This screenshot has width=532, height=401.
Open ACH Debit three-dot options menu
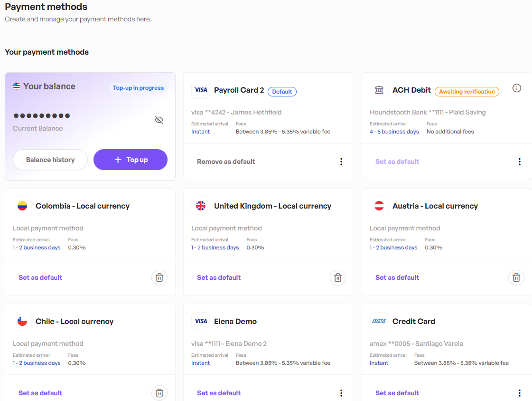(x=520, y=162)
